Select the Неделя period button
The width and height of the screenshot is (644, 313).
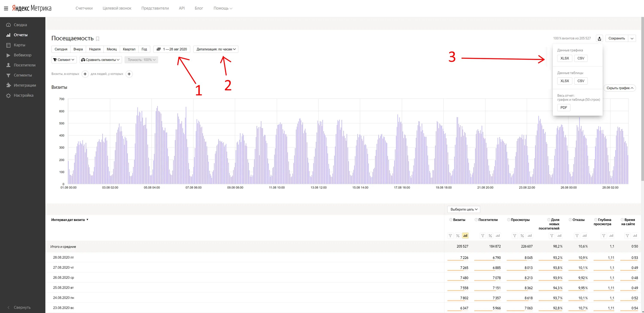tap(95, 49)
